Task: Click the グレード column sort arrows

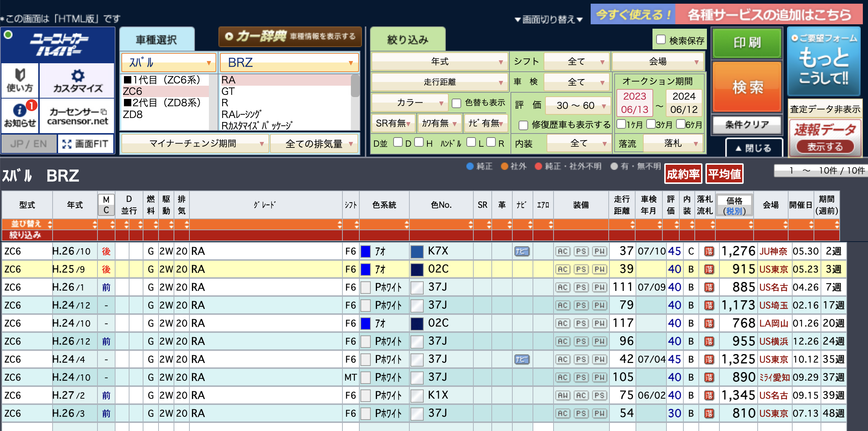Action: click(x=339, y=224)
